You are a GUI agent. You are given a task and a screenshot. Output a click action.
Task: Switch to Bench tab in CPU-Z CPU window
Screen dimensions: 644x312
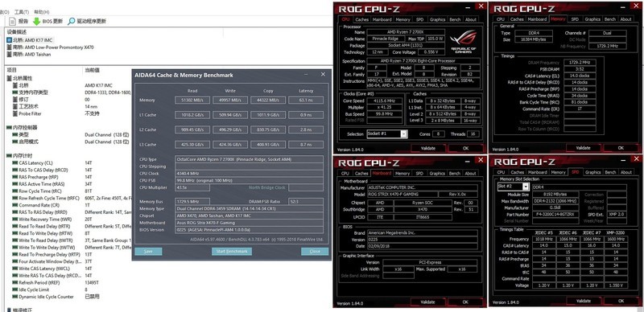[455, 19]
